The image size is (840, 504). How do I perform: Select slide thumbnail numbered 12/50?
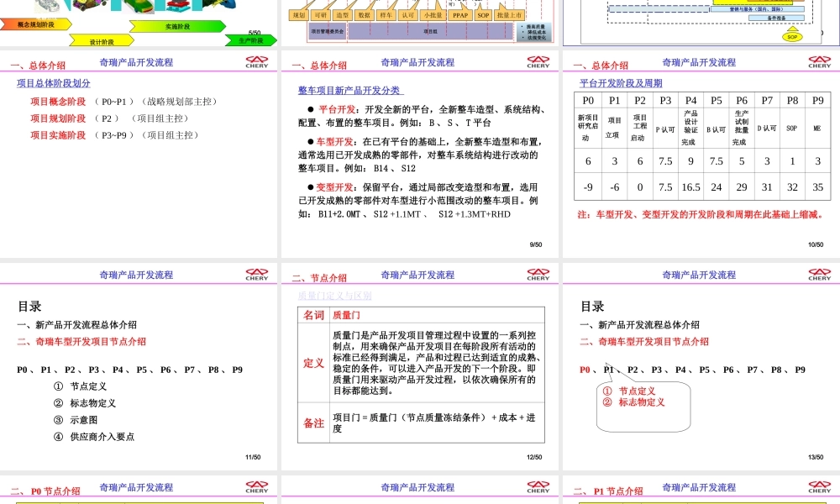pos(419,367)
